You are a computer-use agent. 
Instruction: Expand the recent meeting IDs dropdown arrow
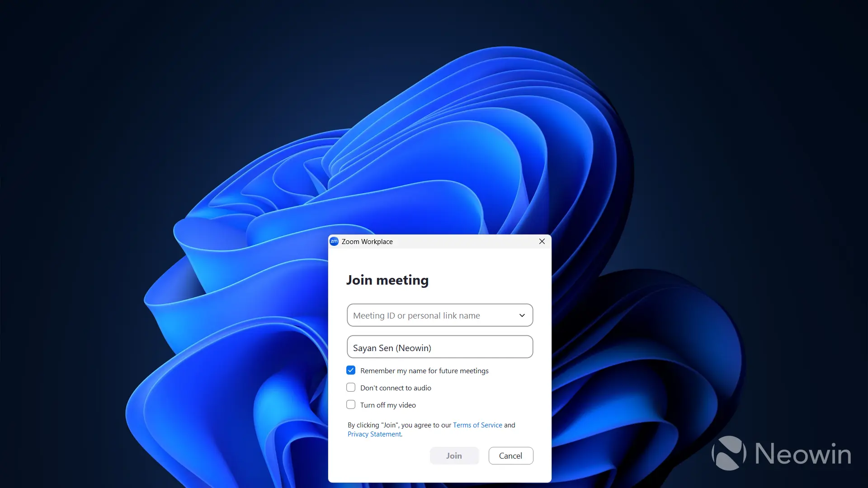(x=522, y=315)
